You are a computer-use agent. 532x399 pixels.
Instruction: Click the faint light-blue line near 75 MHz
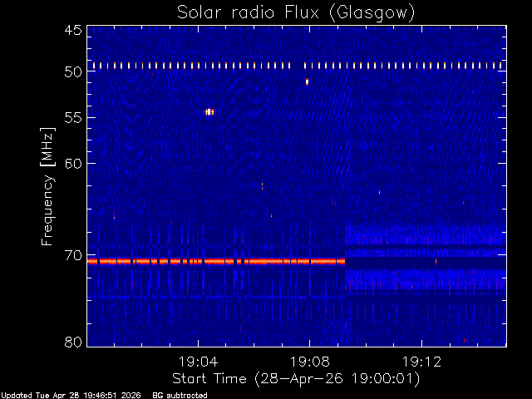click(216, 298)
